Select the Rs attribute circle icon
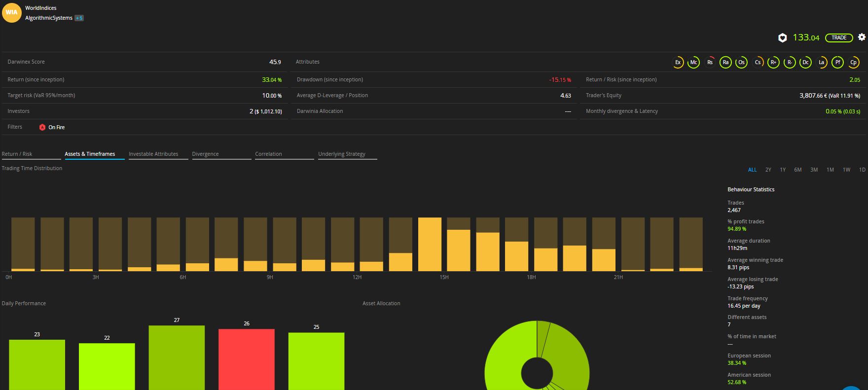 [x=710, y=62]
